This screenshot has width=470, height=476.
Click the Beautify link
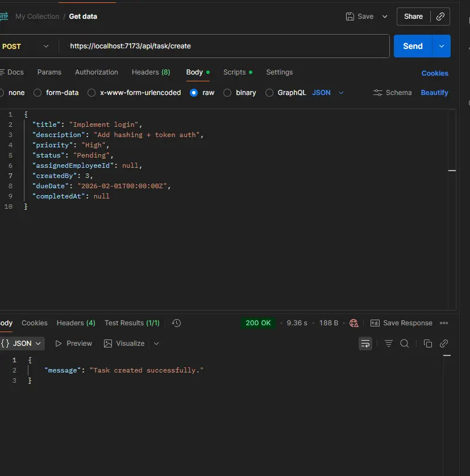pos(434,93)
